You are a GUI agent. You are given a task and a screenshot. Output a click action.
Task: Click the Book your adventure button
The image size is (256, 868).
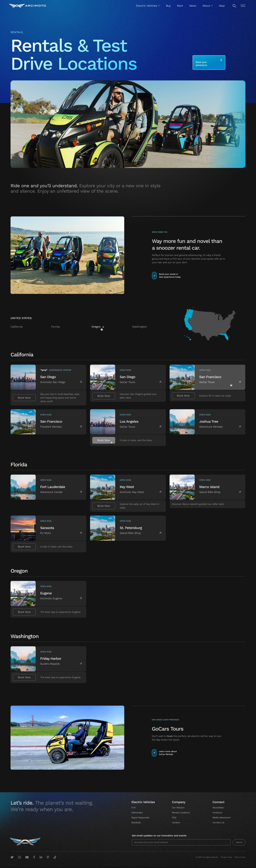coord(208,63)
